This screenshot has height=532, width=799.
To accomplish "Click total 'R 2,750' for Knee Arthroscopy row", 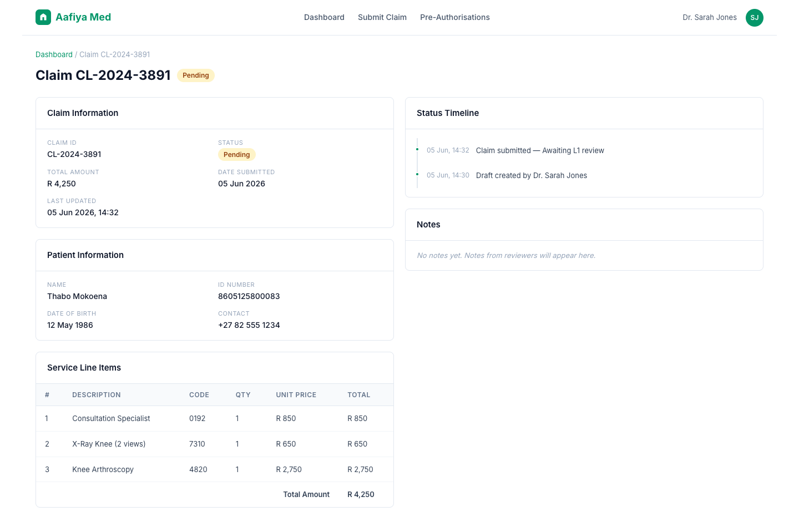I will (360, 469).
